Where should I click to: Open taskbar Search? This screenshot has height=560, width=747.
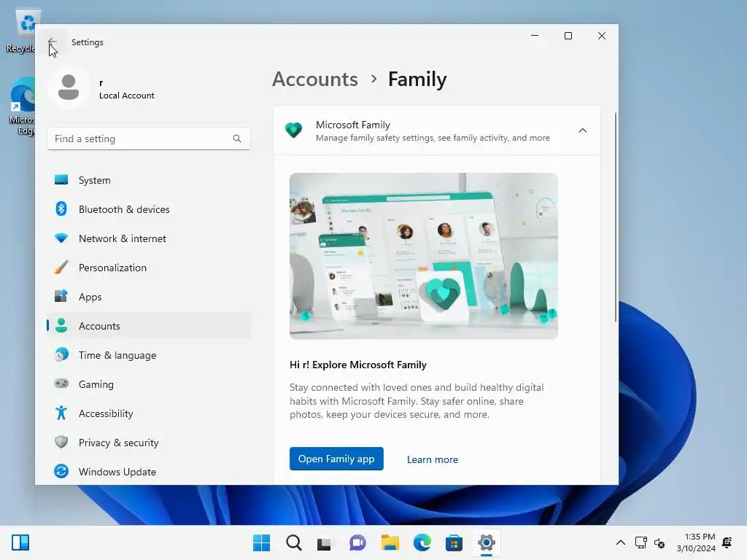(x=293, y=542)
